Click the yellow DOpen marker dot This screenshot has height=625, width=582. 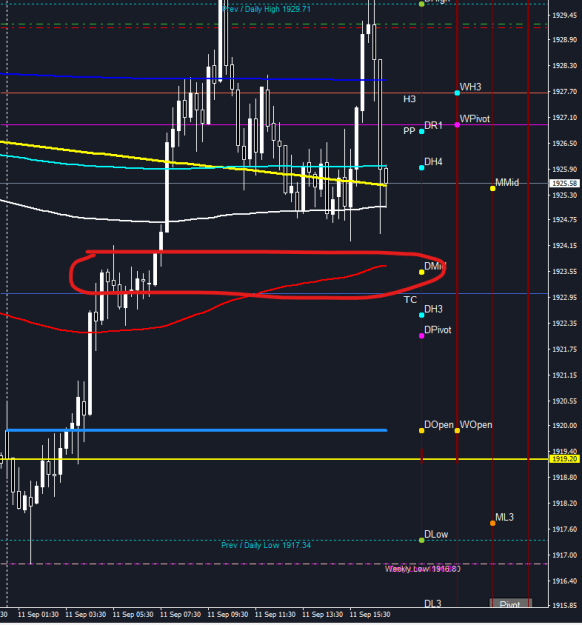pos(422,430)
